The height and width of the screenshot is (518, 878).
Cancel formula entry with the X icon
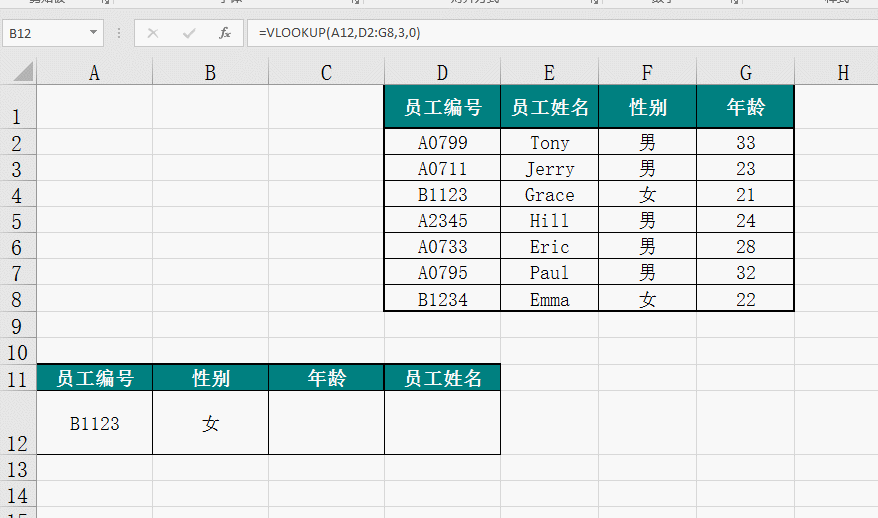click(152, 34)
